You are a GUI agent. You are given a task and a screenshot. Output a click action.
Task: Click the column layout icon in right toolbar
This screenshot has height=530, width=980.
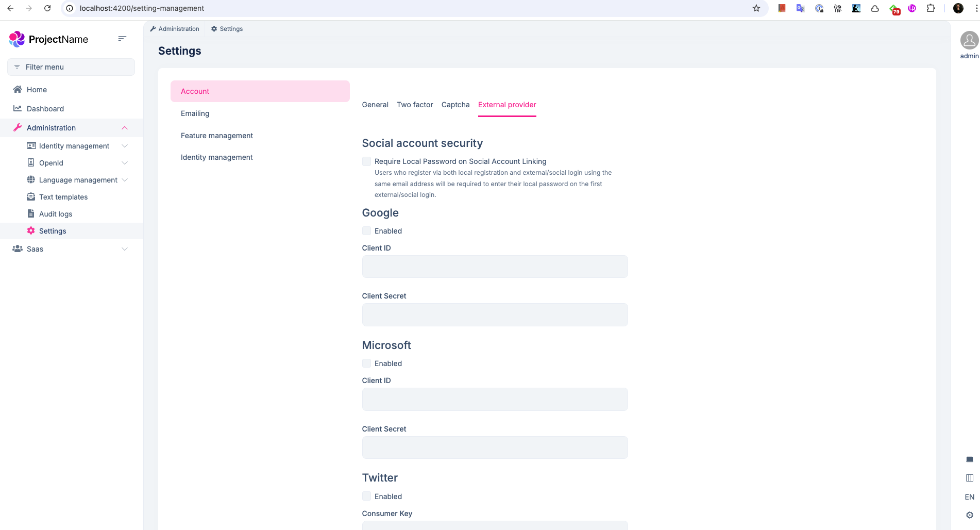[970, 478]
